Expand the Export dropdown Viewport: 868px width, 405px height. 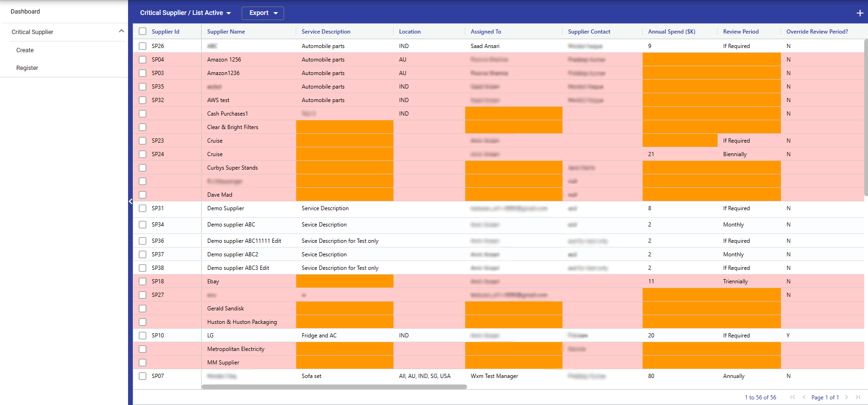pyautogui.click(x=263, y=13)
